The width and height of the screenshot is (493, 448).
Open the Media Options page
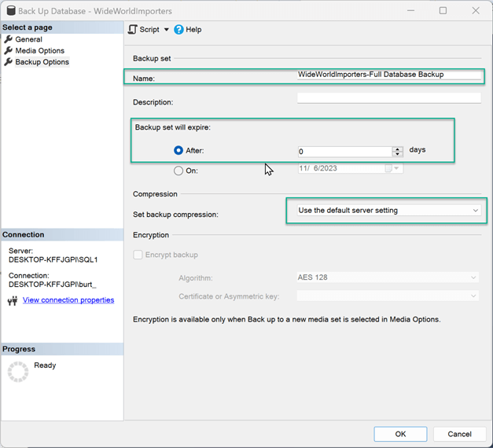tap(39, 50)
